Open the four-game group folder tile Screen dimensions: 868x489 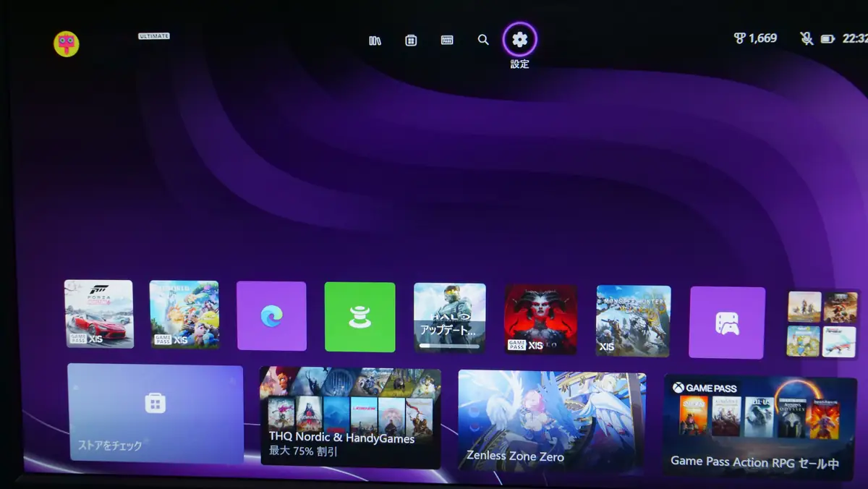(823, 324)
